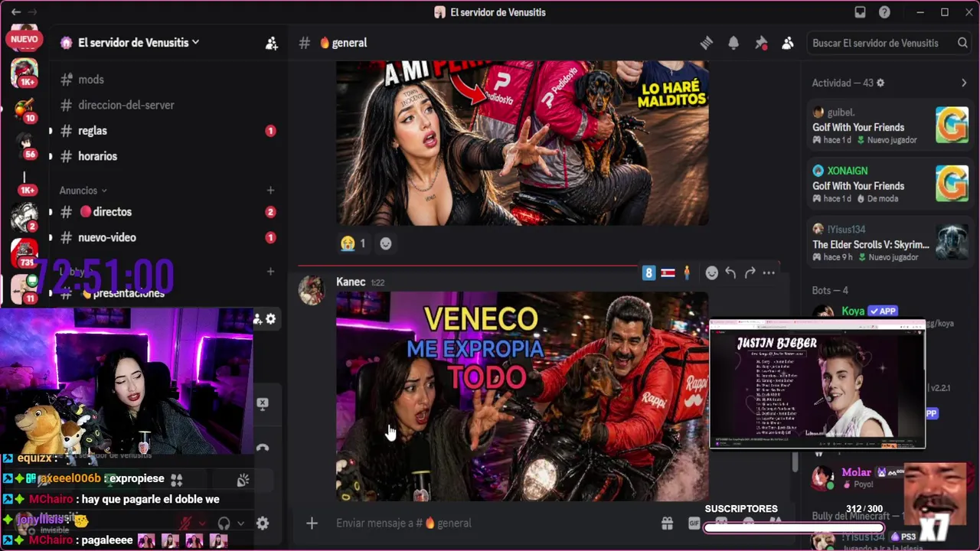Toggle the member list icon

click(x=787, y=43)
